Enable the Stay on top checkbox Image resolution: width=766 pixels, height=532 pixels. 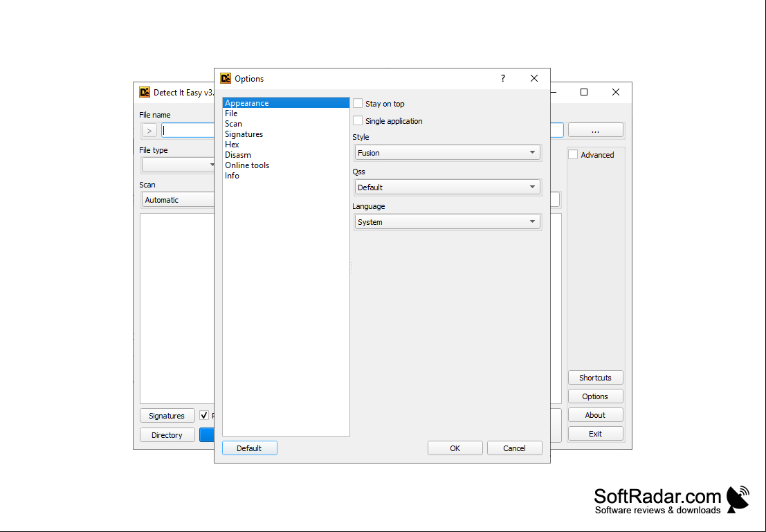[358, 104]
